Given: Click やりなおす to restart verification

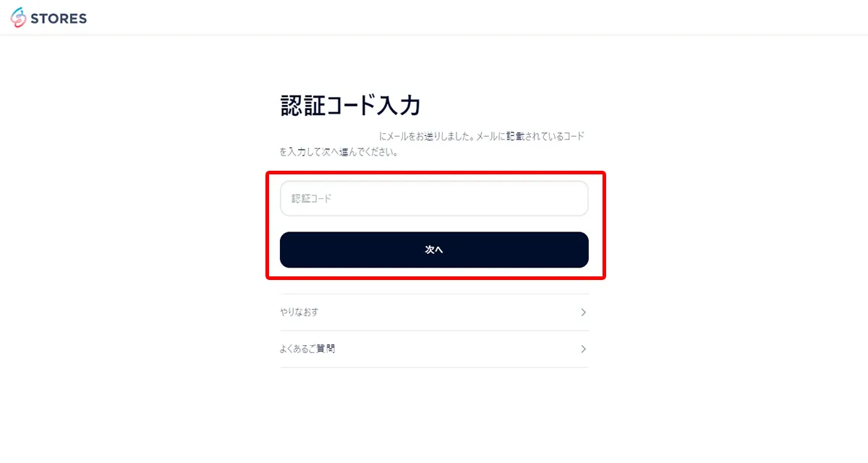Looking at the screenshot, I should click(299, 312).
